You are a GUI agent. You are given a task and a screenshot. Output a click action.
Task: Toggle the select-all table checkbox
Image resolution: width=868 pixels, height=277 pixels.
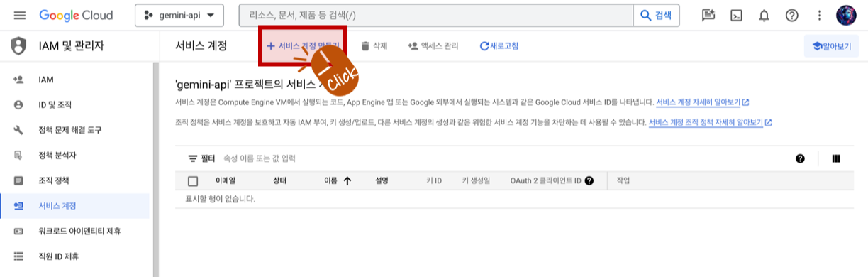(193, 181)
